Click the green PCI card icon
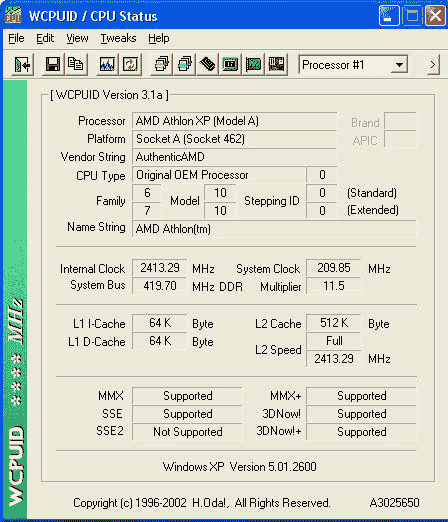The height and width of the screenshot is (522, 448). coord(253,64)
